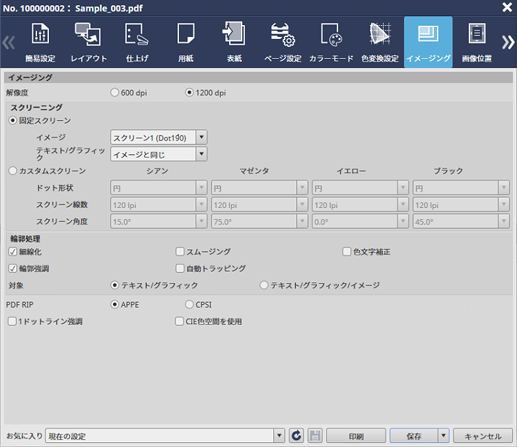Open the カラーモード color mode icon
This screenshot has height=447, width=517.
[331, 42]
